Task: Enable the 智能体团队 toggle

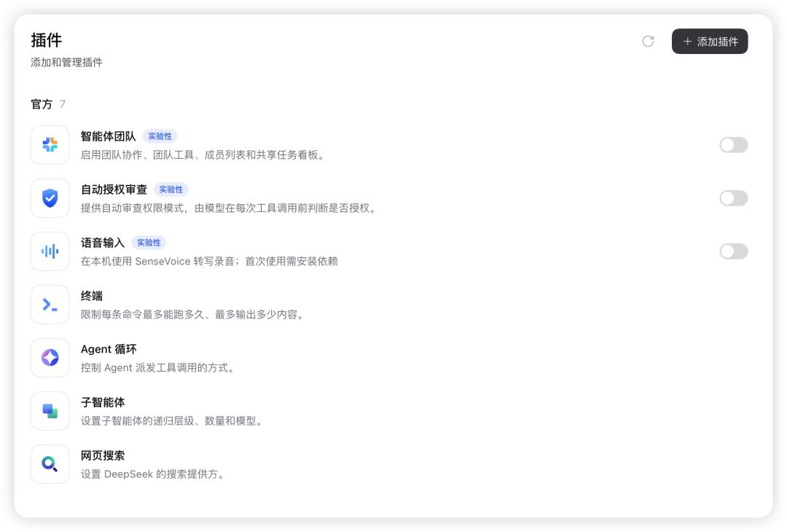Action: pyautogui.click(x=733, y=145)
